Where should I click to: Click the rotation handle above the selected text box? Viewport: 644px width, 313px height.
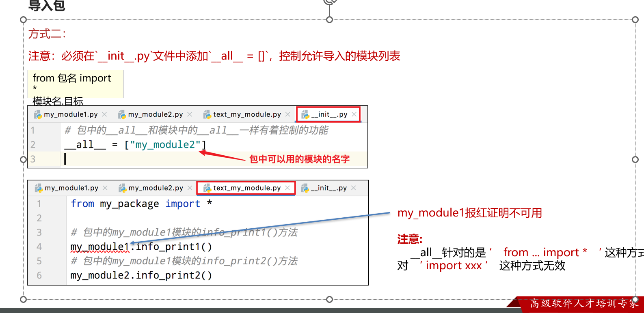pos(330,1)
